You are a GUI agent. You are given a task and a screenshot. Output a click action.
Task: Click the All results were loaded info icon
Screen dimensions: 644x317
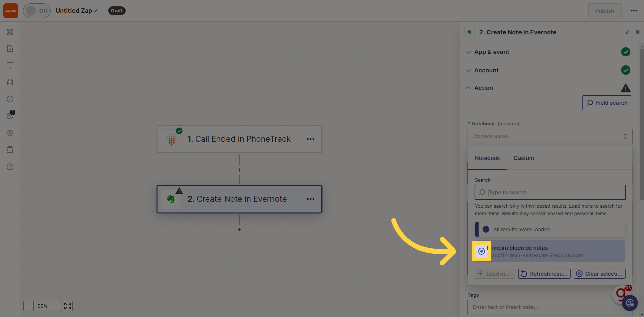(486, 229)
